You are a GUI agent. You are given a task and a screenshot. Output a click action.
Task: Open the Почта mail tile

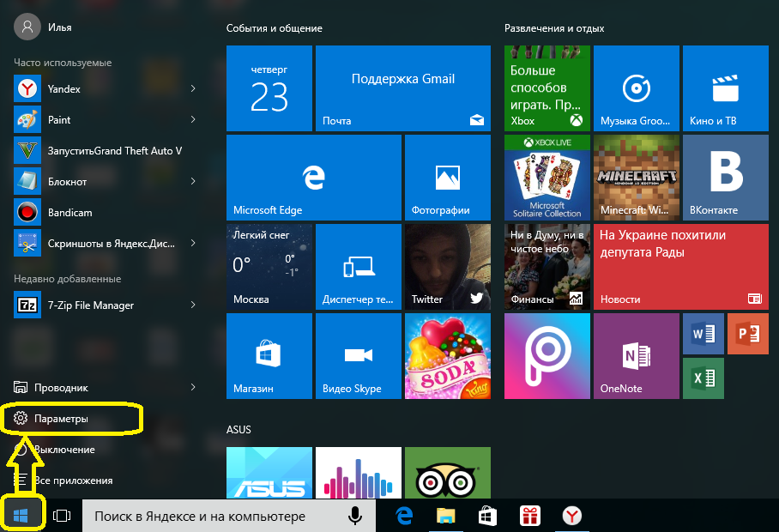pos(403,88)
